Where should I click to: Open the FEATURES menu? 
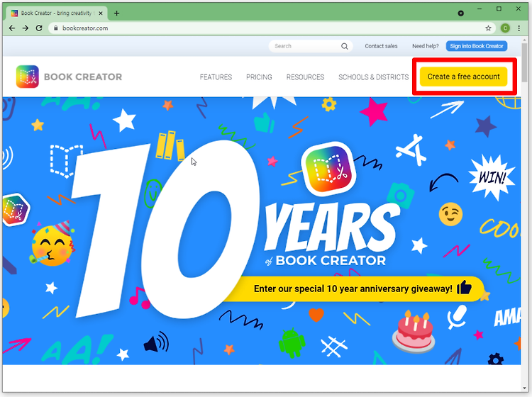click(216, 77)
